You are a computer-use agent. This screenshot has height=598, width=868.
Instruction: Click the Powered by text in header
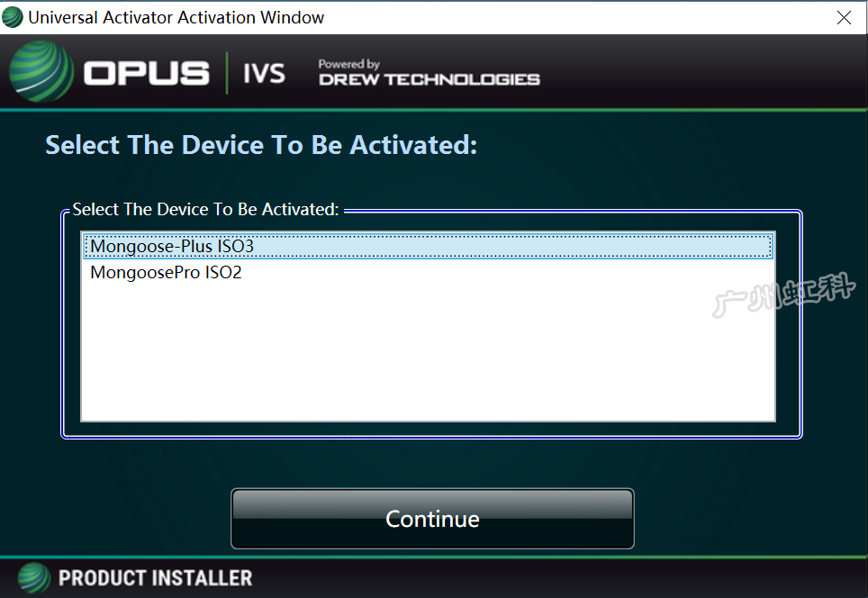348,64
